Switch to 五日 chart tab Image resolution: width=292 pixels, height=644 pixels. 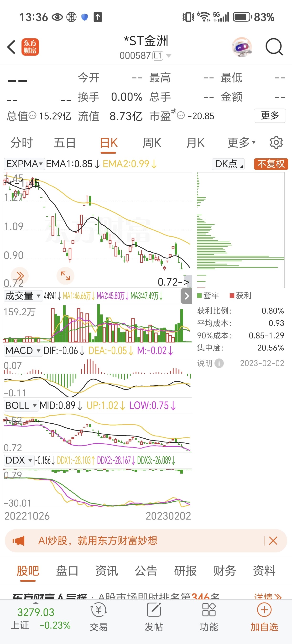[x=65, y=143]
